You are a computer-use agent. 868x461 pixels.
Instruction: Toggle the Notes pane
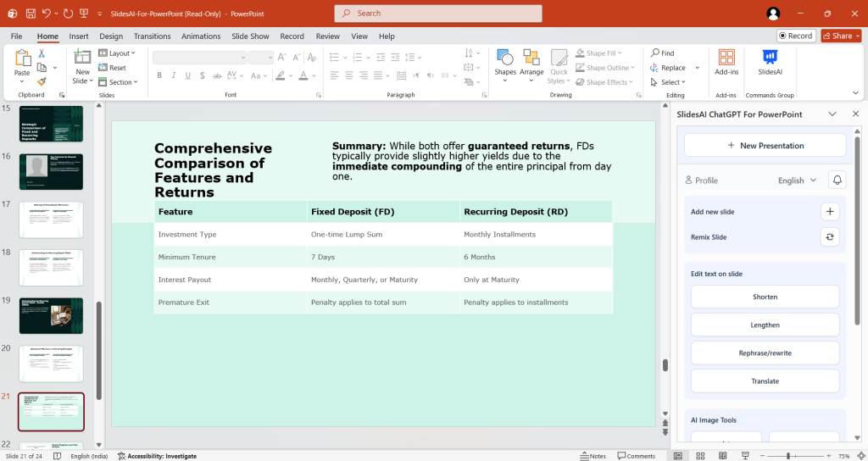click(x=593, y=456)
